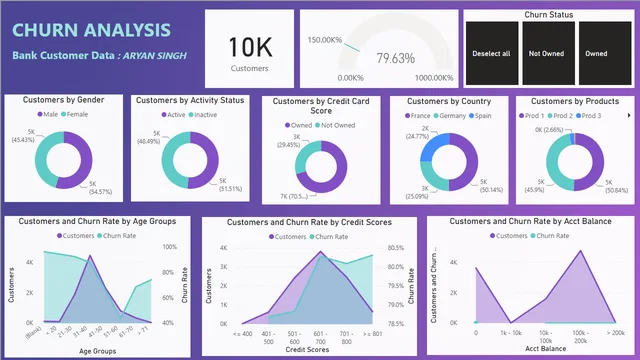Select the Not Owned churn status button
This screenshot has width=640, height=360.
(x=548, y=53)
